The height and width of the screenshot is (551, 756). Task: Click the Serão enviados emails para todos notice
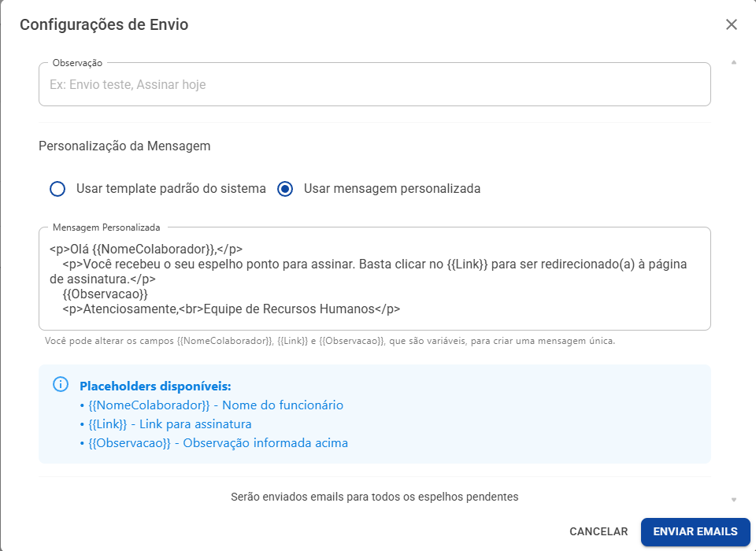click(x=375, y=497)
